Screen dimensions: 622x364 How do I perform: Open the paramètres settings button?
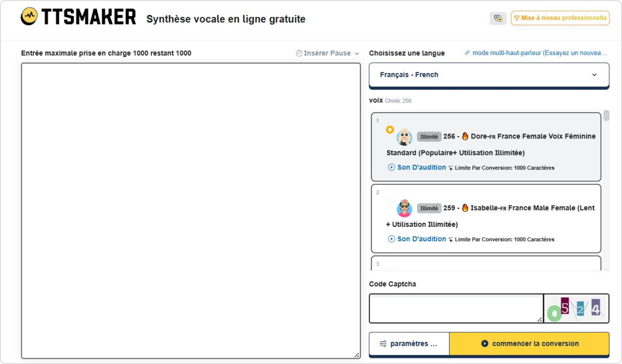tap(409, 344)
